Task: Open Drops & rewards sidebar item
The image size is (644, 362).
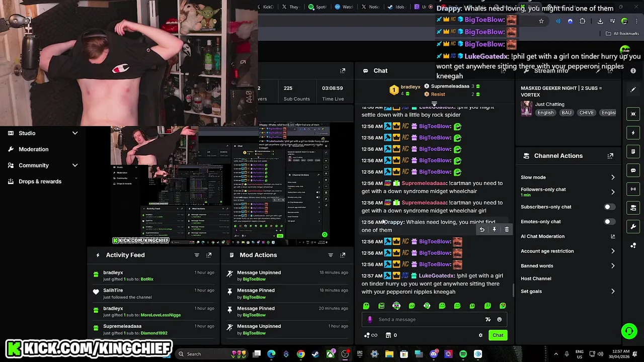Action: point(40,182)
